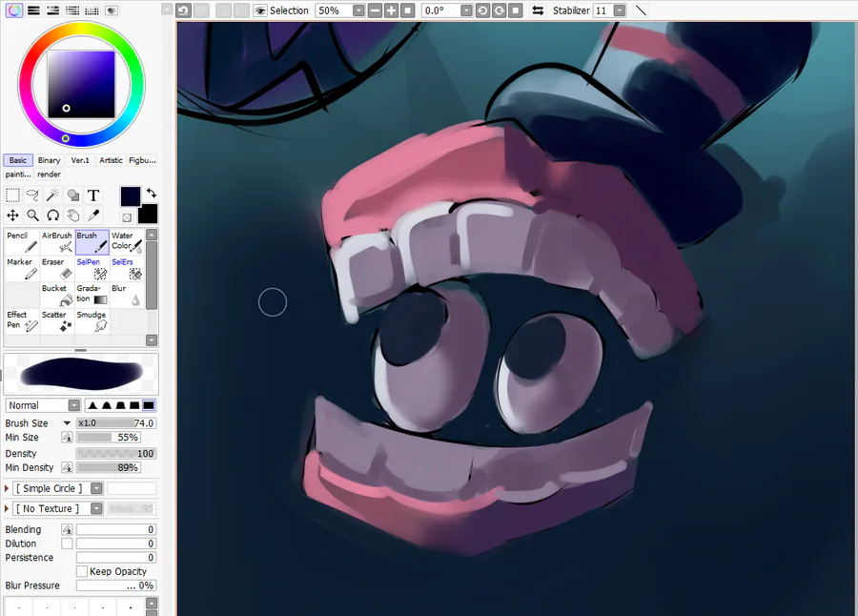Select the rectangular Selection tool

(12, 195)
